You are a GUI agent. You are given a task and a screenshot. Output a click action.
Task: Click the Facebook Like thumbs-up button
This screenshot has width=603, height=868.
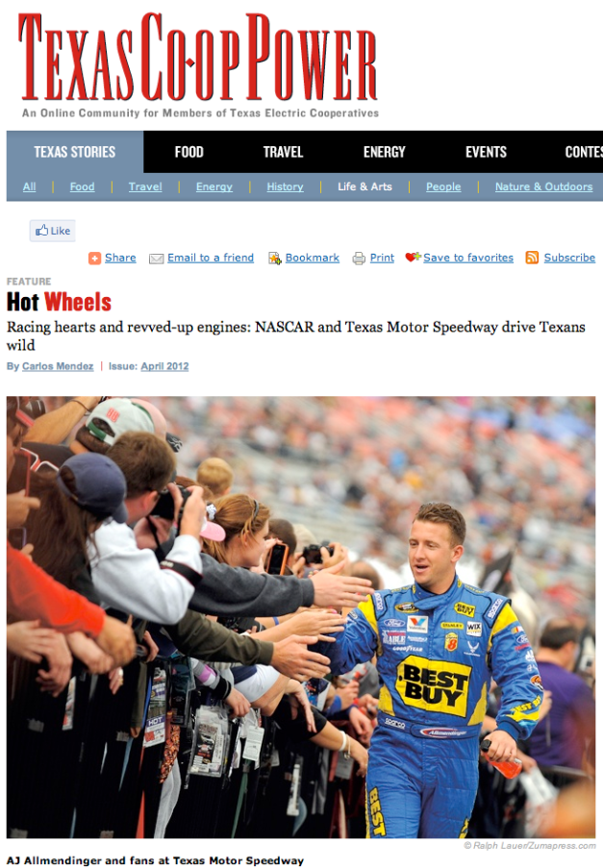point(53,231)
